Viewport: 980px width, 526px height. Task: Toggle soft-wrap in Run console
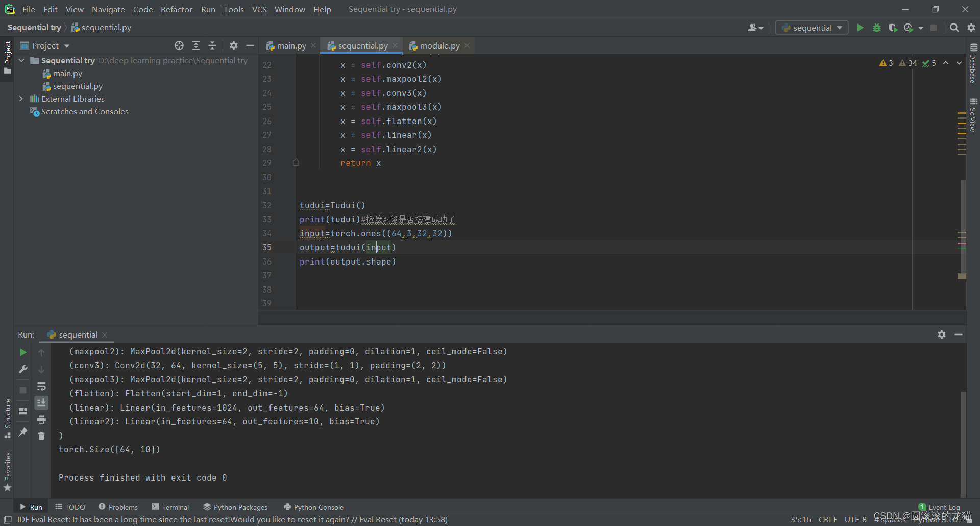[x=41, y=386]
